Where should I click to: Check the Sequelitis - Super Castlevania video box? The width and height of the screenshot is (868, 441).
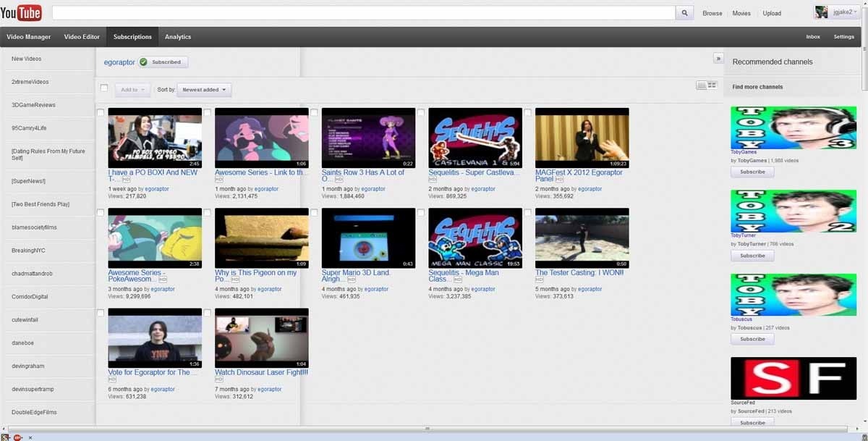point(421,112)
